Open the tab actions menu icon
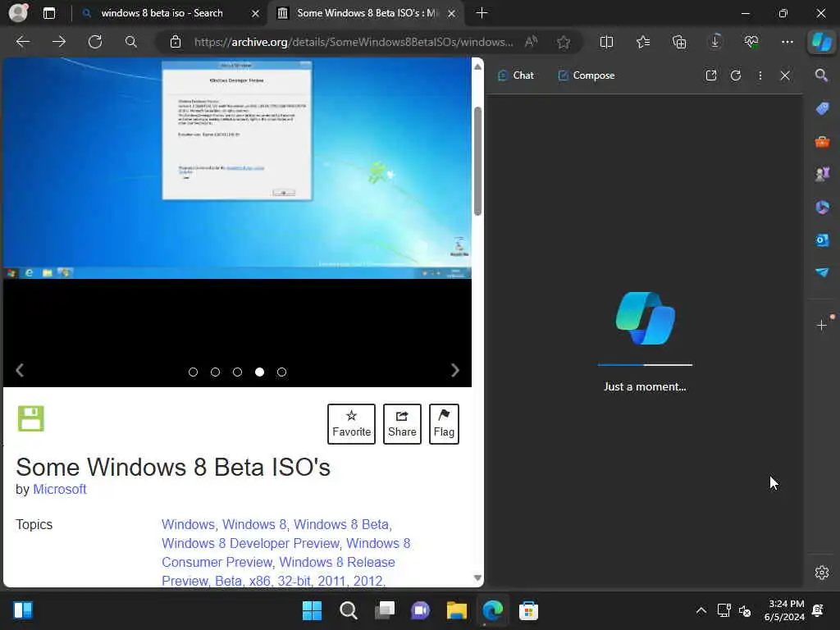 [x=48, y=13]
